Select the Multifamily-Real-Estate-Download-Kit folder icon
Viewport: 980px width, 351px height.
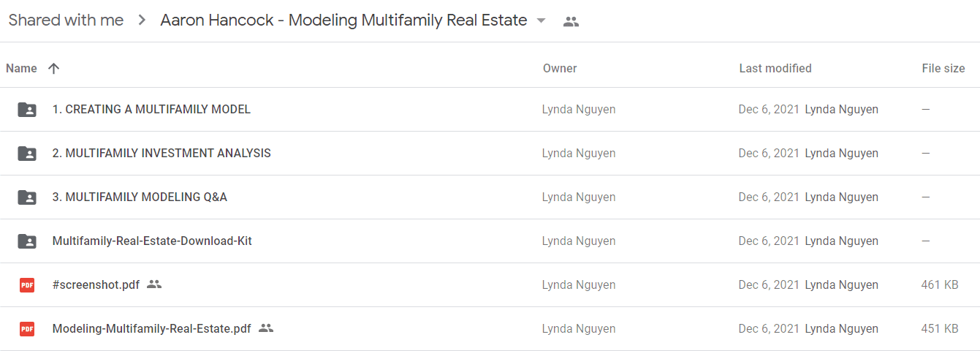click(27, 241)
